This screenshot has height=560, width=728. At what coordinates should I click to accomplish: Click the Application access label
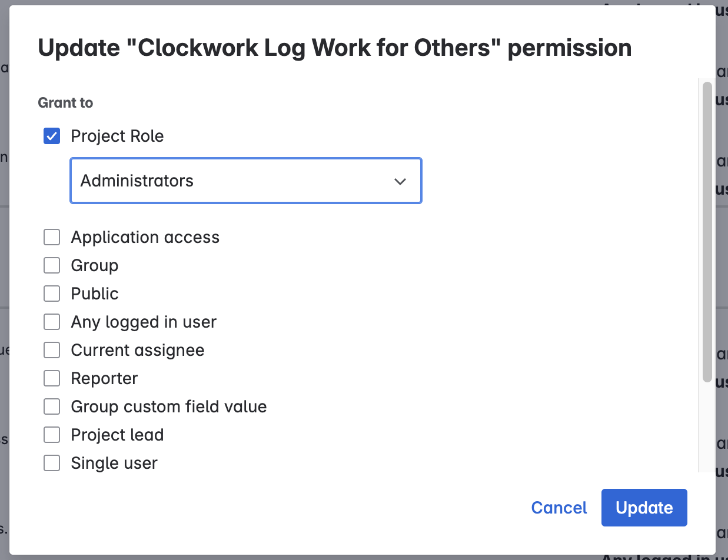[145, 237]
